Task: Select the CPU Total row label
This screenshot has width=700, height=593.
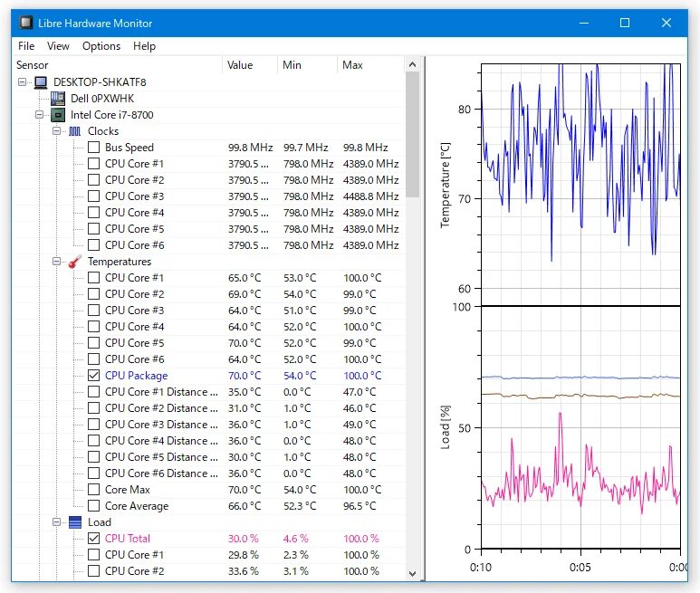Action: tap(128, 539)
